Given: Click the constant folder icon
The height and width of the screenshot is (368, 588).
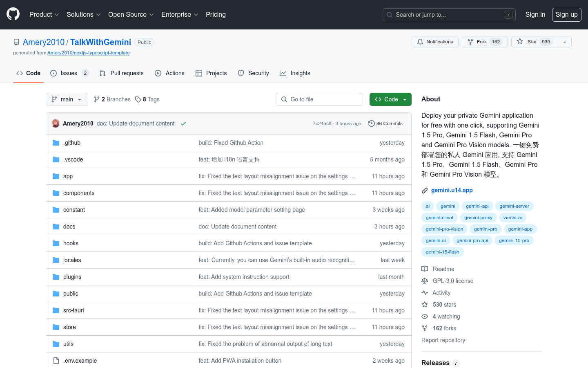Looking at the screenshot, I should point(56,210).
